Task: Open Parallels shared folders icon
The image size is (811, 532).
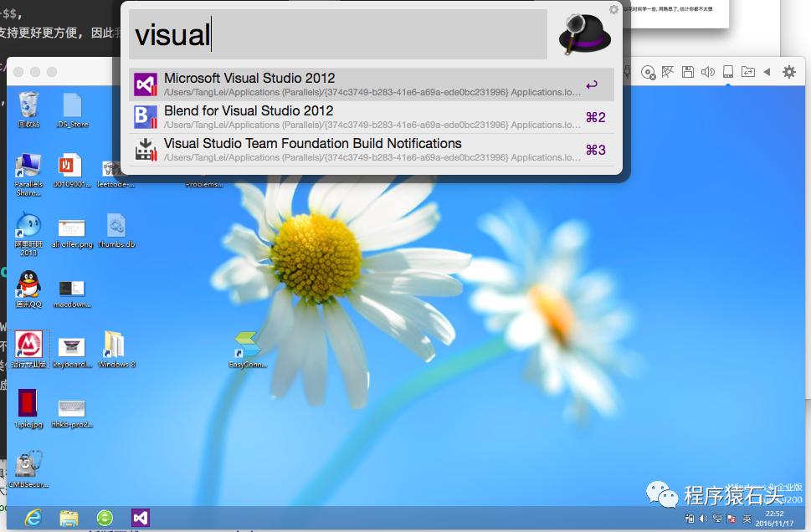Action: click(x=747, y=72)
